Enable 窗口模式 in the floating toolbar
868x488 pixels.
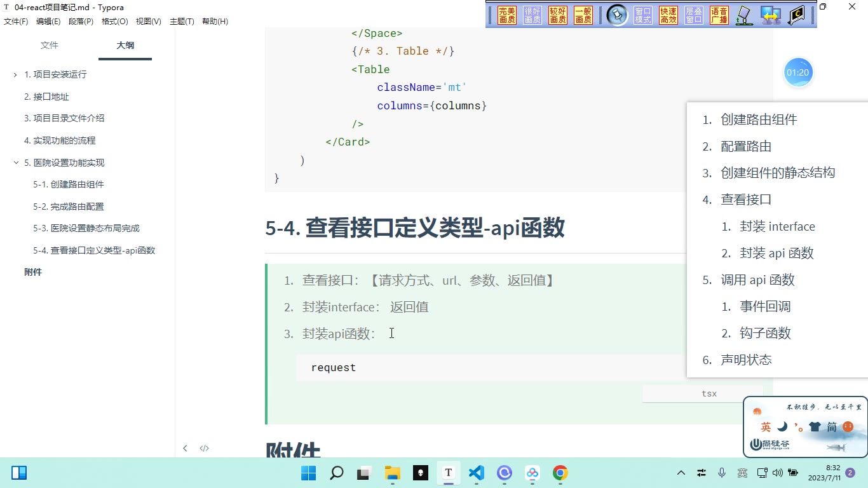tap(643, 15)
